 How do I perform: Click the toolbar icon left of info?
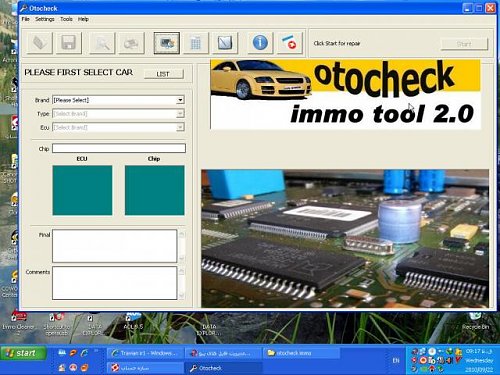coord(225,43)
